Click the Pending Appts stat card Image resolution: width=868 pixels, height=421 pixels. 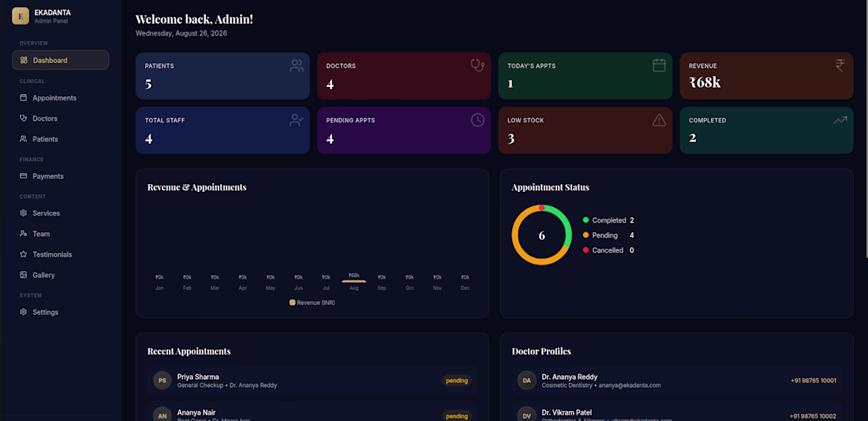point(404,130)
